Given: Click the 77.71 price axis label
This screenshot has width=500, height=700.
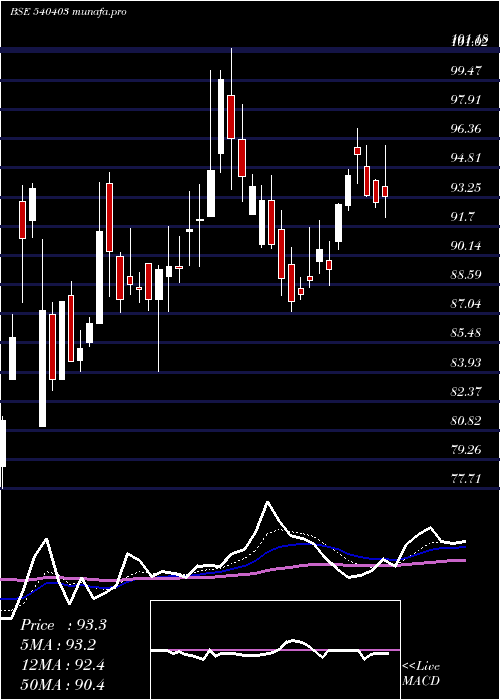Looking at the screenshot, I should pyautogui.click(x=466, y=479).
